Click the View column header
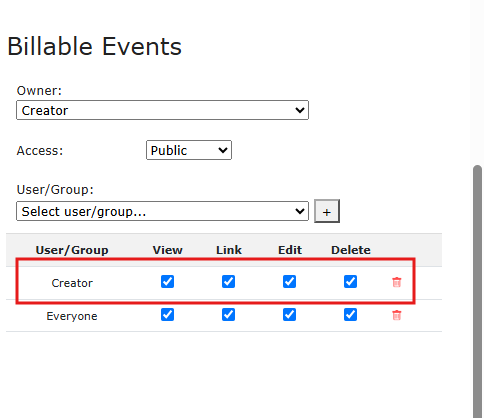Image resolution: width=484 pixels, height=418 pixels. click(x=167, y=250)
